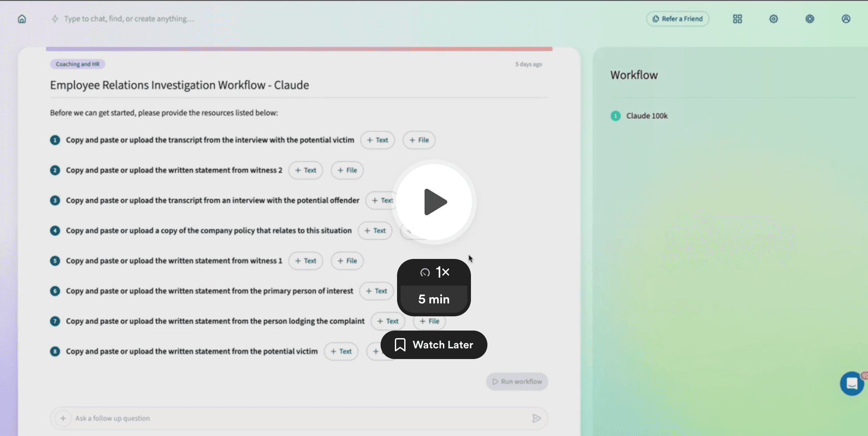
Task: Open the chat support bubble icon
Action: click(852, 383)
